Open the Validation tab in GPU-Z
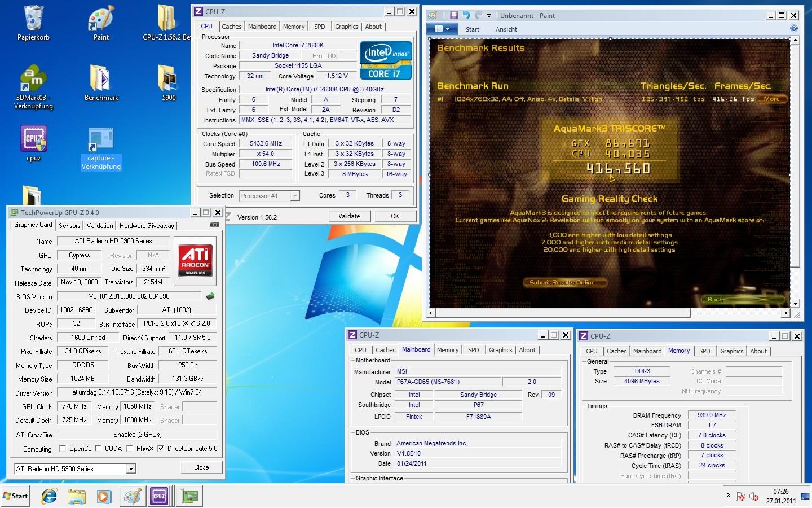The height and width of the screenshot is (508, 812). (100, 226)
